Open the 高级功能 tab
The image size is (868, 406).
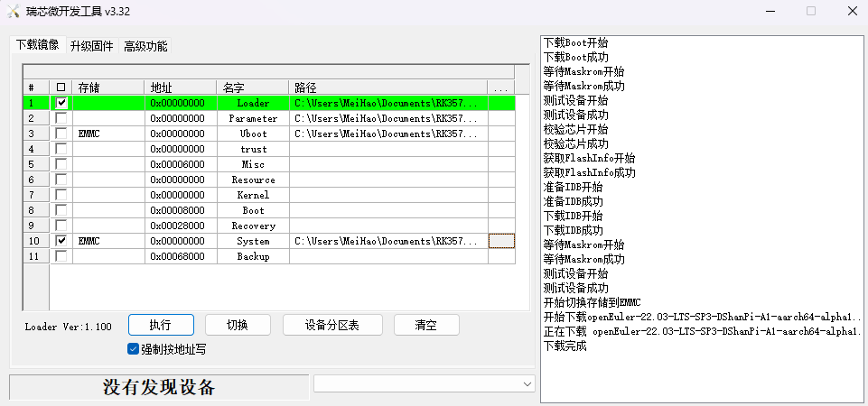(145, 46)
